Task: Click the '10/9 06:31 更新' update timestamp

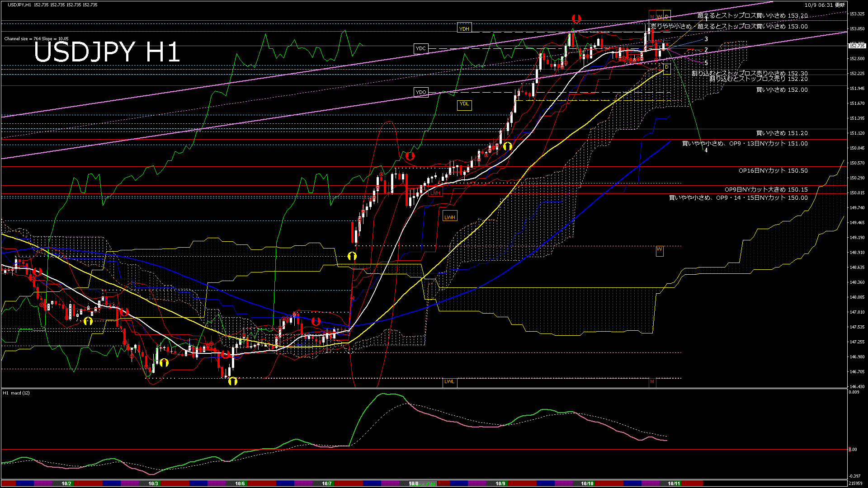Action: point(824,5)
